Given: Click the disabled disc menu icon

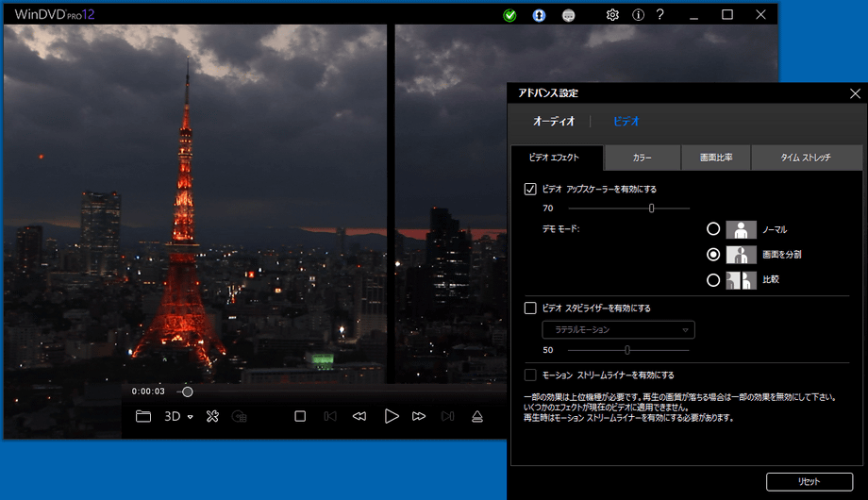Looking at the screenshot, I should point(239,416).
